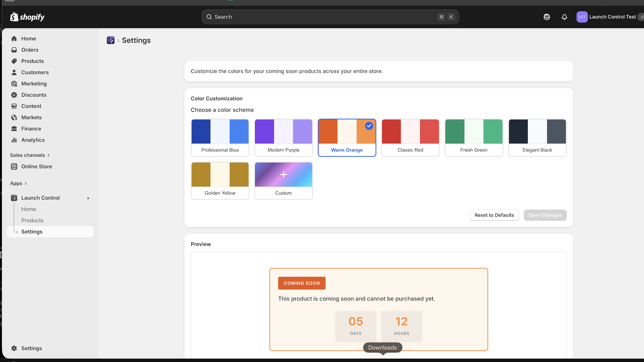Click the Reset to Defaults button
Screen dimensions: 644x362
click(x=494, y=215)
